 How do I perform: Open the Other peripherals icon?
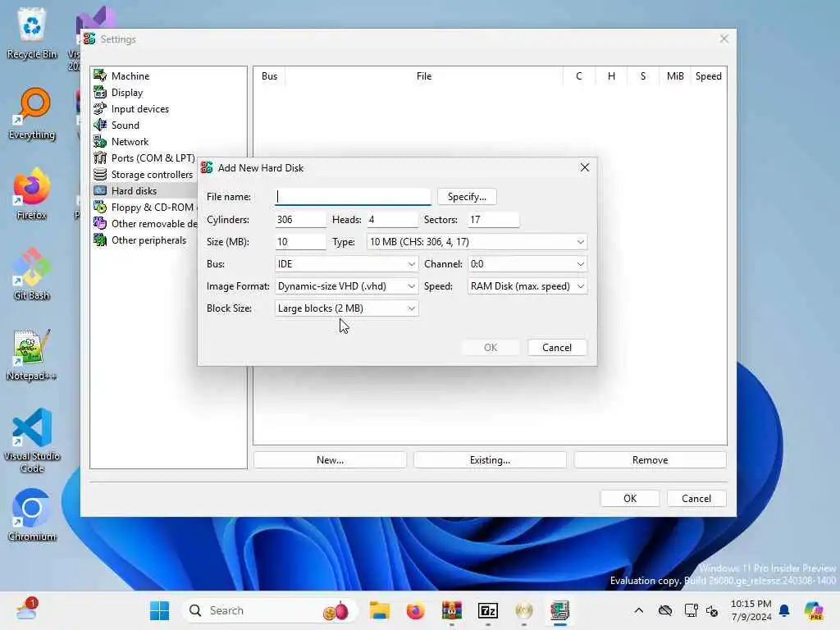click(x=100, y=240)
